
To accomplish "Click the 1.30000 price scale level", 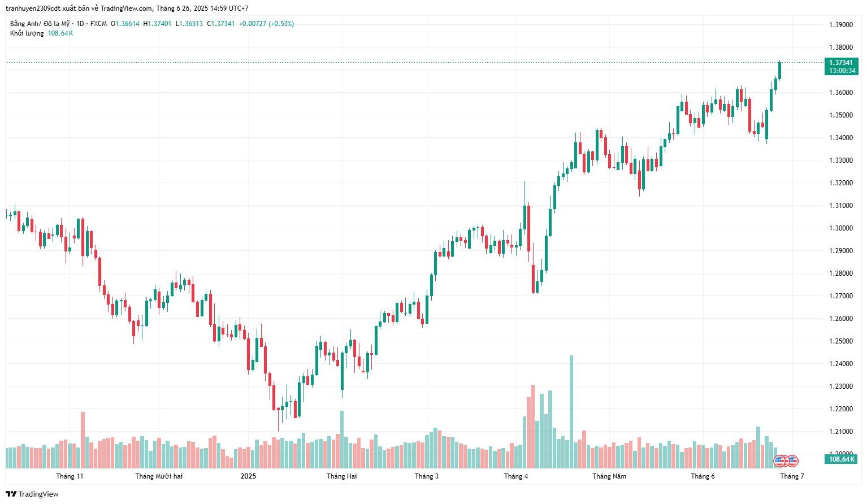I will [841, 228].
